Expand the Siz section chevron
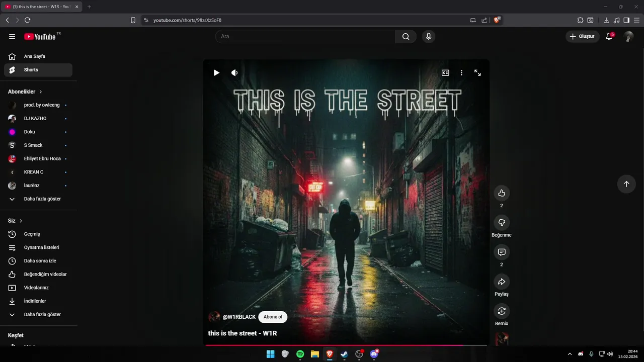 [x=21, y=221]
